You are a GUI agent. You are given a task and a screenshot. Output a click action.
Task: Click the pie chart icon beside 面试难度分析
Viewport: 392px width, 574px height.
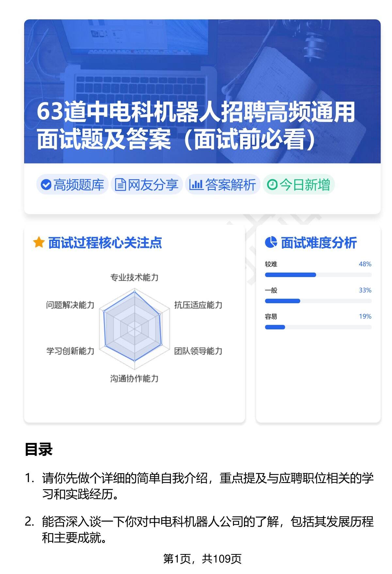[271, 243]
